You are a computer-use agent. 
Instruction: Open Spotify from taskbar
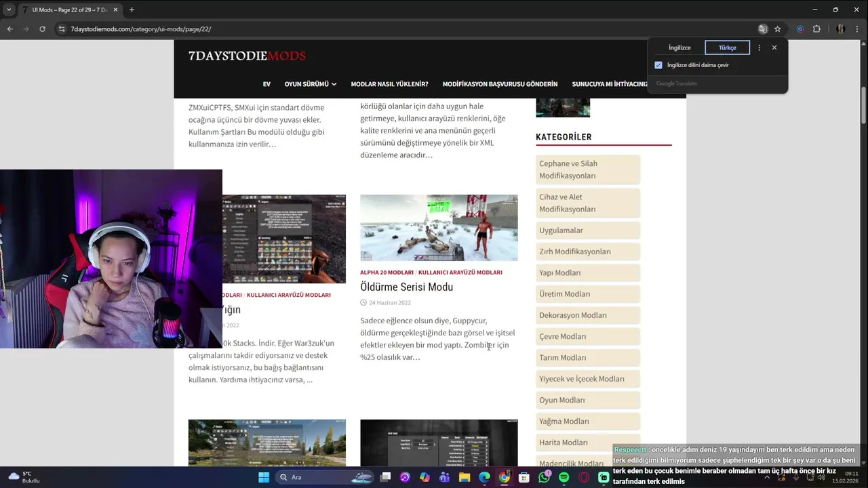pyautogui.click(x=564, y=477)
